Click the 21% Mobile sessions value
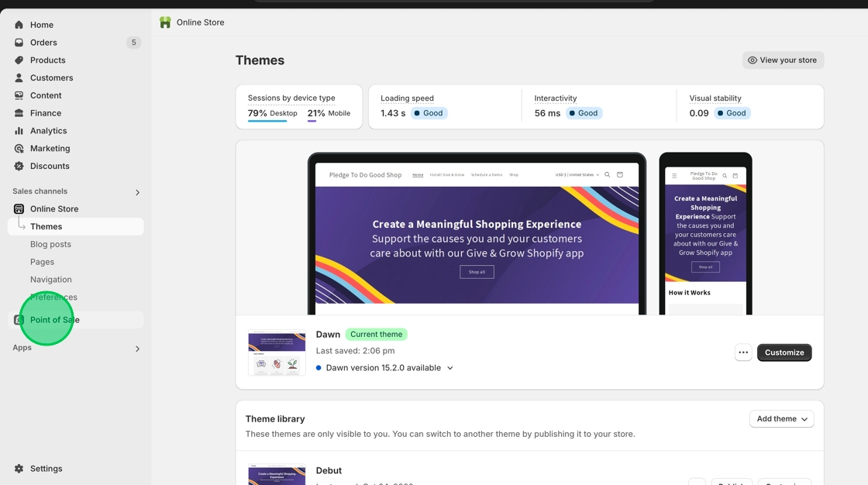 coord(329,113)
